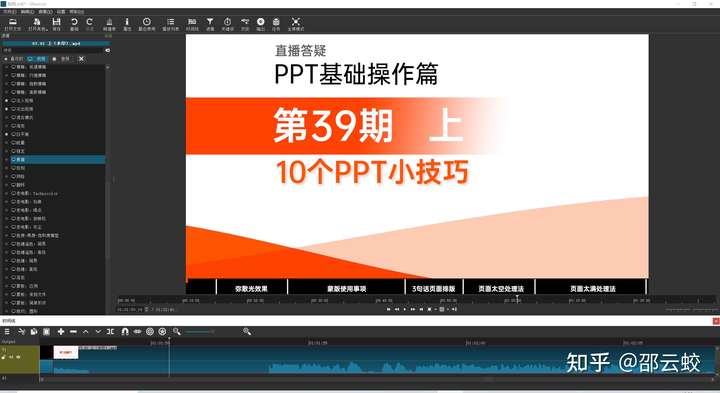Switch to the Favorites filter tab

pos(14,59)
